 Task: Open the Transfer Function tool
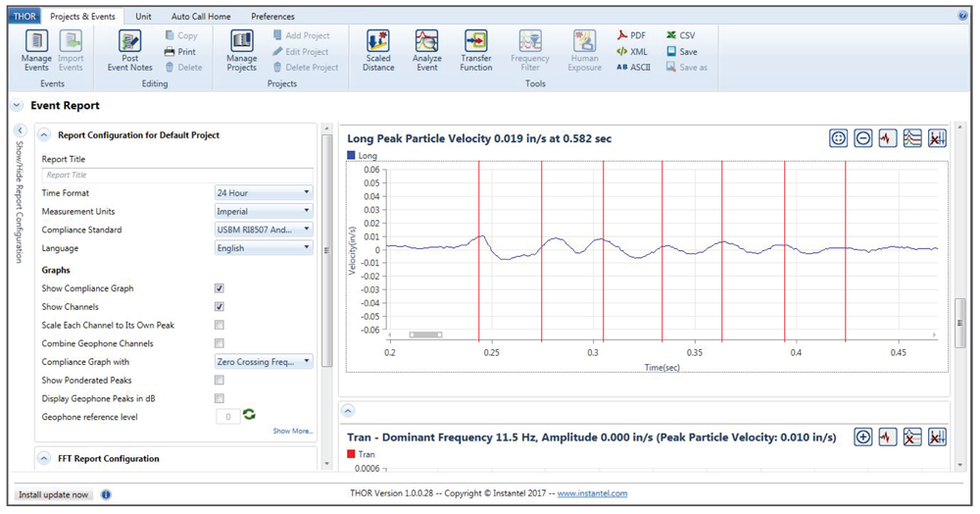coord(475,51)
